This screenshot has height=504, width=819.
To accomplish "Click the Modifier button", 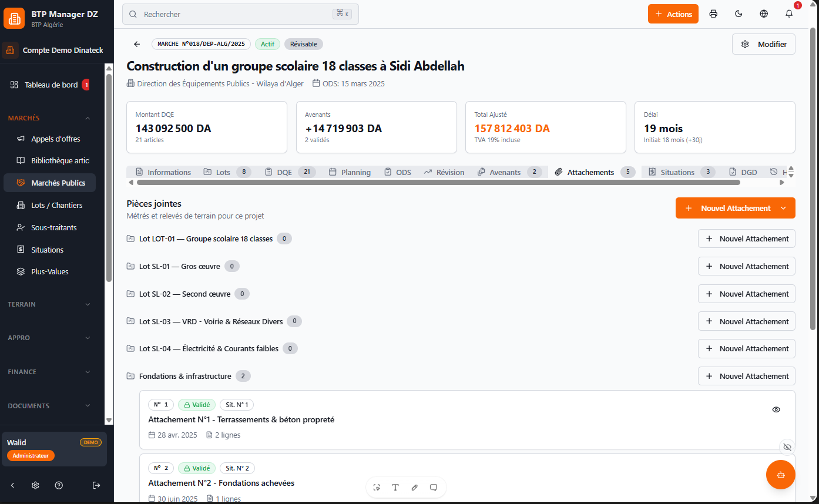I will tap(764, 44).
